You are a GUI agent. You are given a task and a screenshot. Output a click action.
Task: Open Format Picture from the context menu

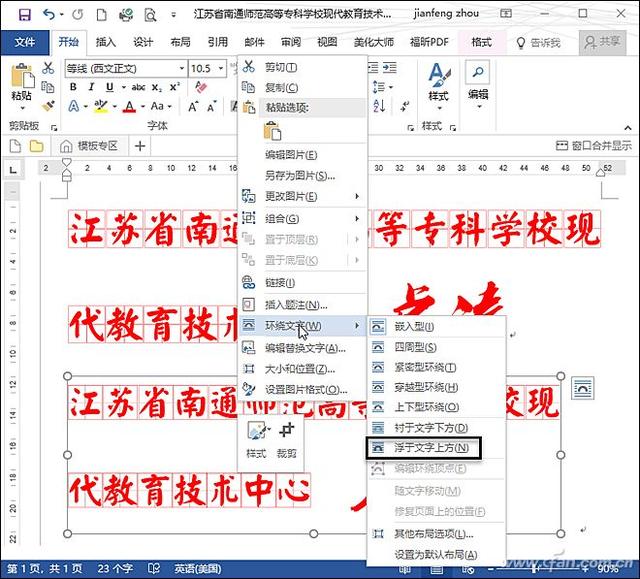coord(303,390)
